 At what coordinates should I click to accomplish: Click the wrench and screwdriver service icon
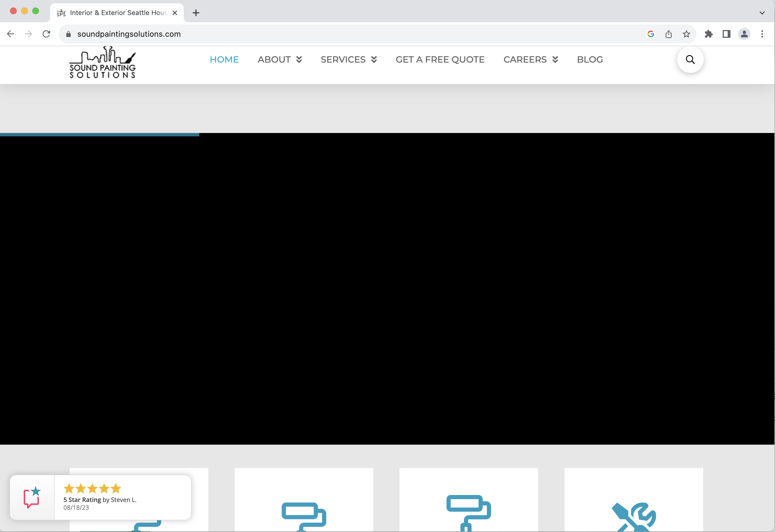click(x=633, y=517)
